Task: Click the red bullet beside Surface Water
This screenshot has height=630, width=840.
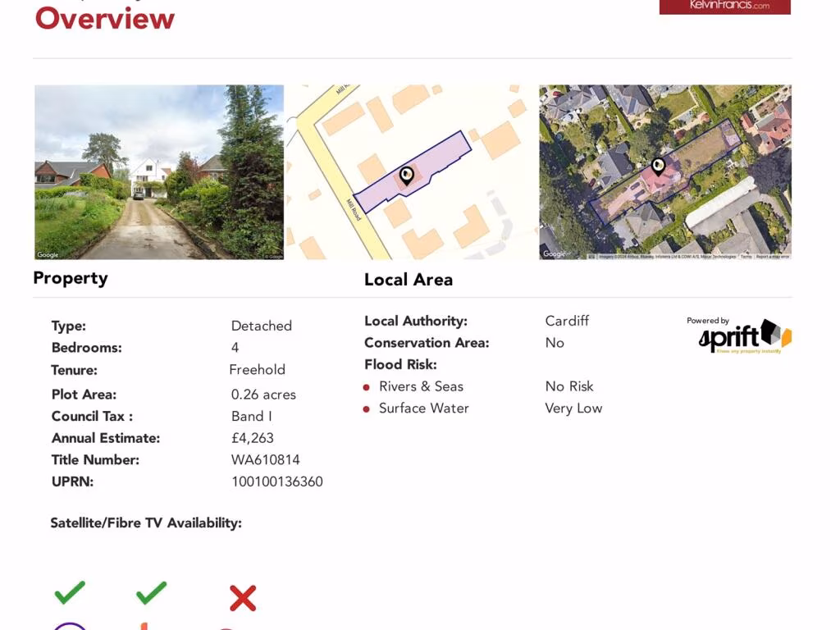Action: point(367,409)
